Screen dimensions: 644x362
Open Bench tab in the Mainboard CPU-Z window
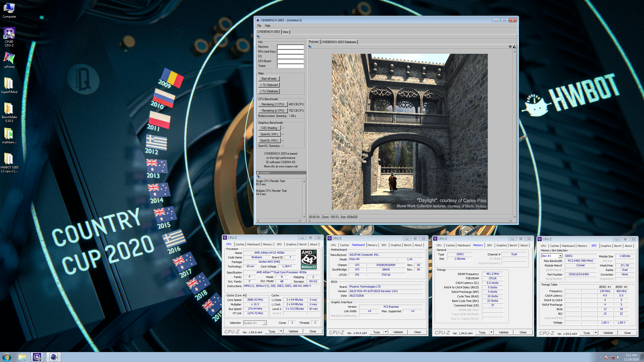408,245
